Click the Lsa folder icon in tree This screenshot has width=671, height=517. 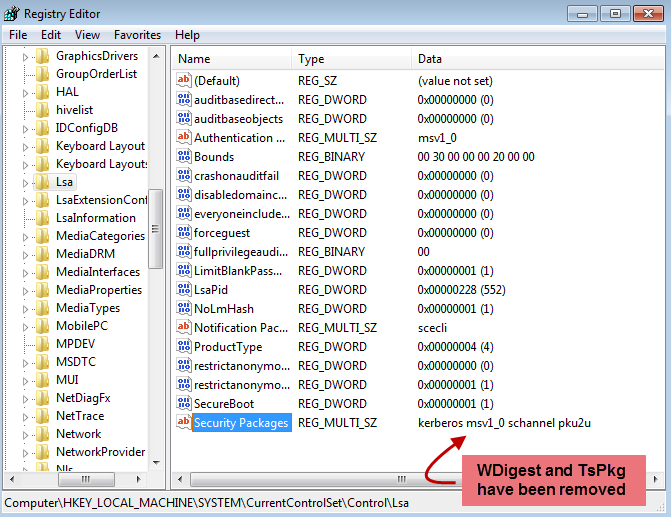[x=42, y=182]
